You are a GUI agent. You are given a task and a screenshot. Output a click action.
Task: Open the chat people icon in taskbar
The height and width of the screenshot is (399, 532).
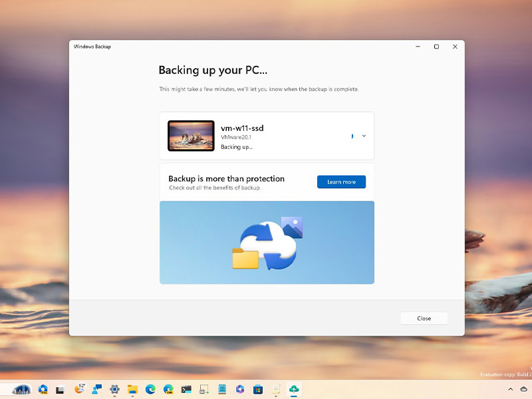coord(97,389)
